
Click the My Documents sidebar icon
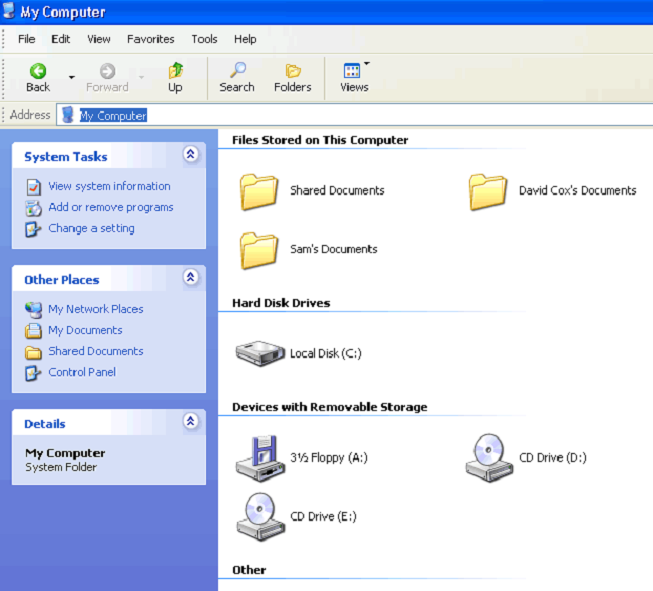point(33,331)
